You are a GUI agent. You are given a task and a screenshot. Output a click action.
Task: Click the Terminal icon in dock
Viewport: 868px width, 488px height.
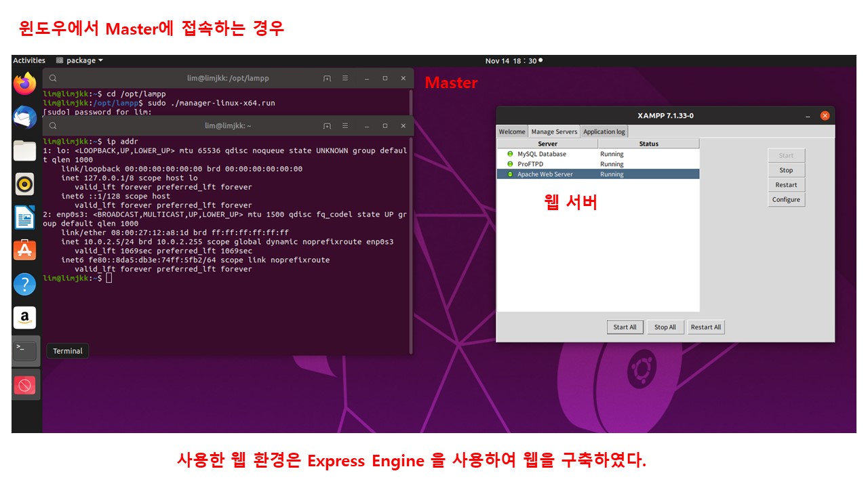[25, 351]
